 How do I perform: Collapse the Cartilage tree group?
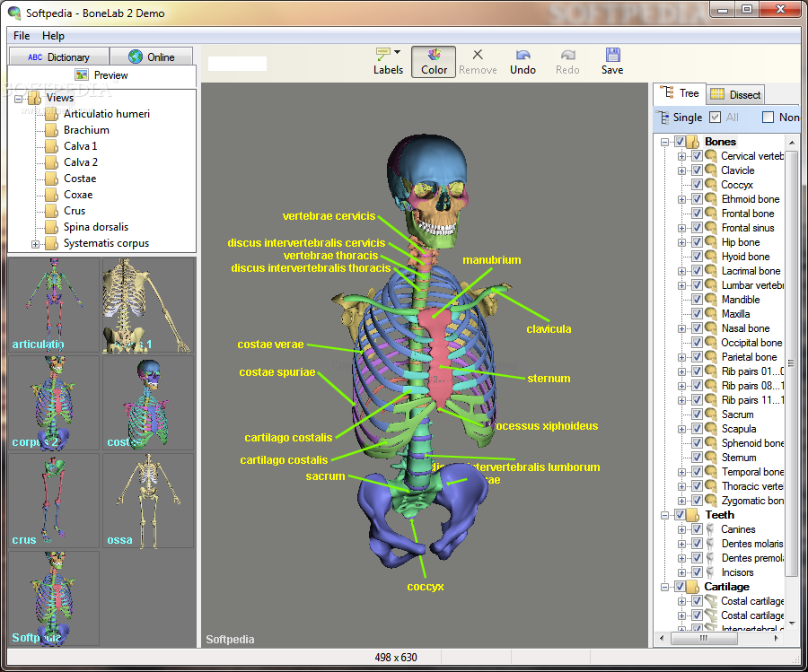click(x=664, y=587)
